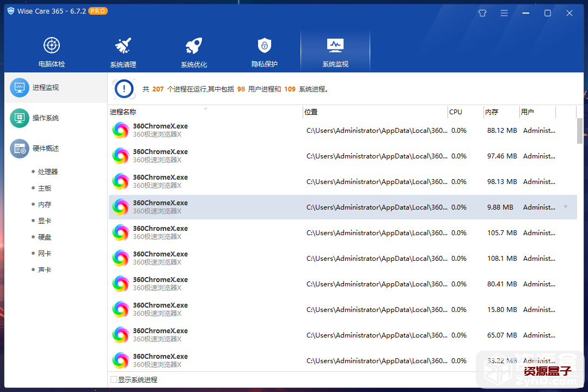588x392 pixels.
Task: Open the sort dropdown on 进程名称 column
Action: [205, 108]
